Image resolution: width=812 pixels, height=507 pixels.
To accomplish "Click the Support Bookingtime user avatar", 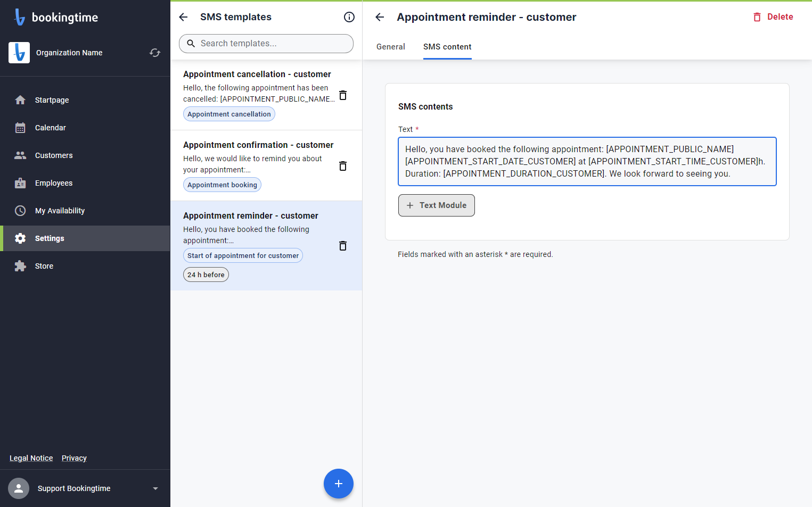I will tap(19, 488).
